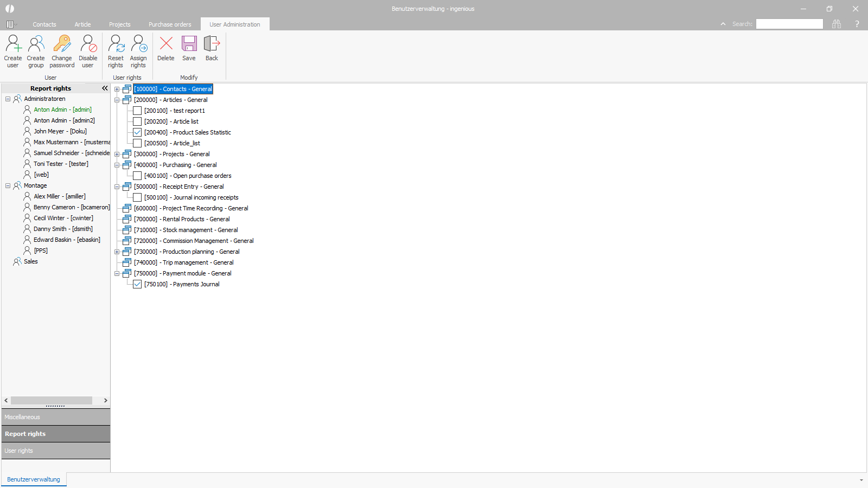Open the Contacts tab
This screenshot has height=488, width=868.
click(44, 24)
